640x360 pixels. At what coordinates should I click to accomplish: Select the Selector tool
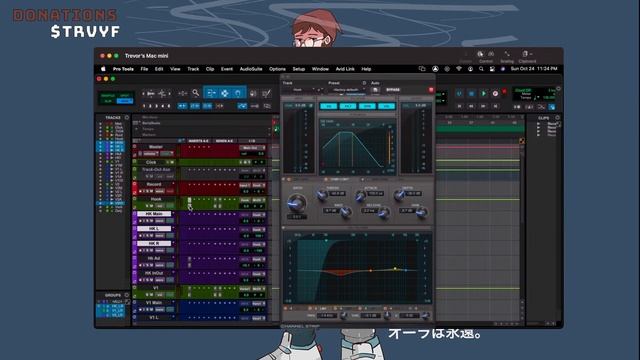tap(225, 93)
